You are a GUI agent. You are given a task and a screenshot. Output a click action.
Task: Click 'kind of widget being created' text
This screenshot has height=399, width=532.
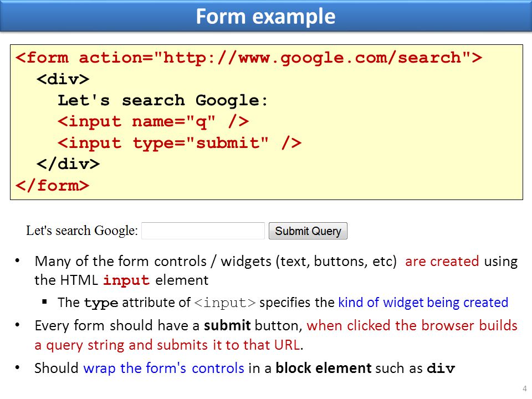click(x=423, y=302)
